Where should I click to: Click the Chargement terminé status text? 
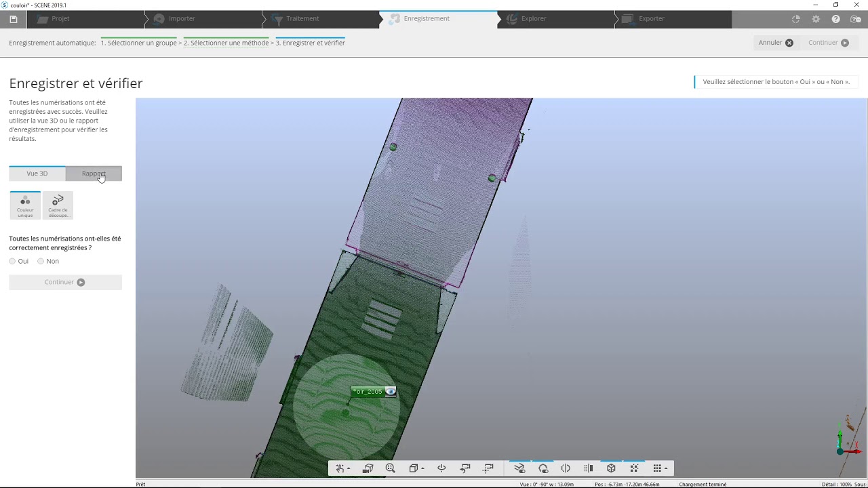tap(703, 485)
